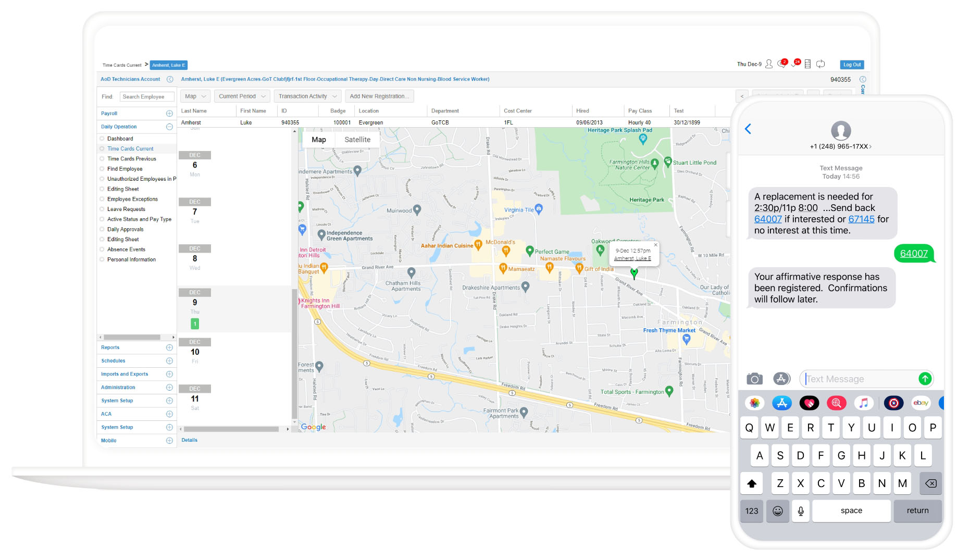
Task: Click the Log Out button
Action: click(x=852, y=65)
